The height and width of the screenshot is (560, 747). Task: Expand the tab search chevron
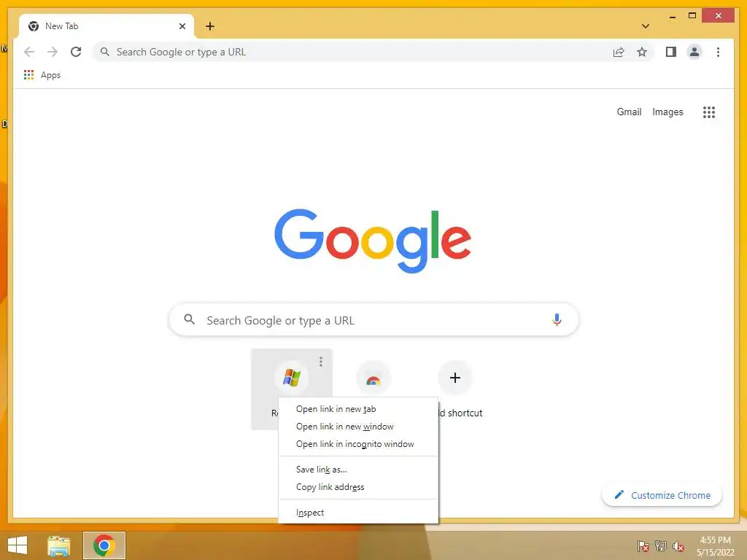pos(646,26)
